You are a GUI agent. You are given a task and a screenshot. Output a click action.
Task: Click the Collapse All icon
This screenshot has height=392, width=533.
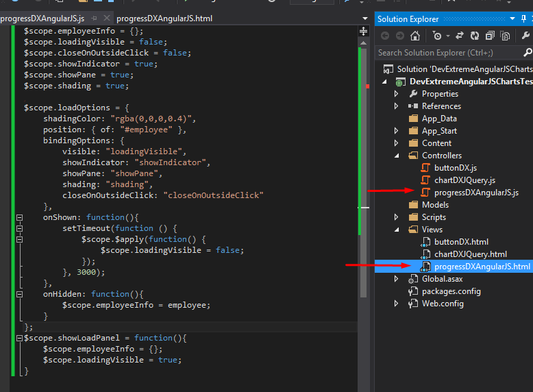pos(490,36)
